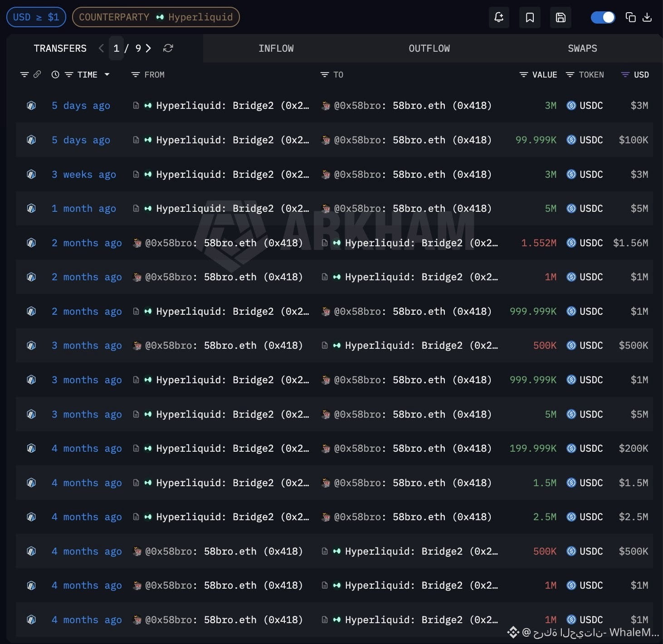Image resolution: width=663 pixels, height=644 pixels.
Task: Click the save disk icon
Action: click(561, 18)
